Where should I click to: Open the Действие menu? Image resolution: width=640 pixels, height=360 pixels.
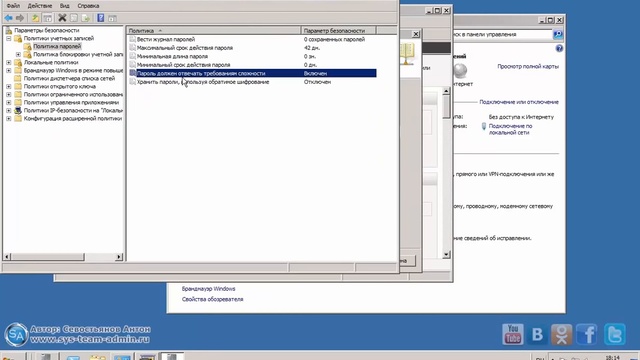40,6
